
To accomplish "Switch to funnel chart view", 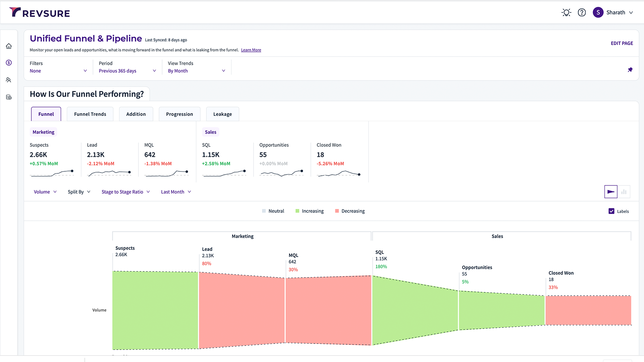I will [x=611, y=192].
